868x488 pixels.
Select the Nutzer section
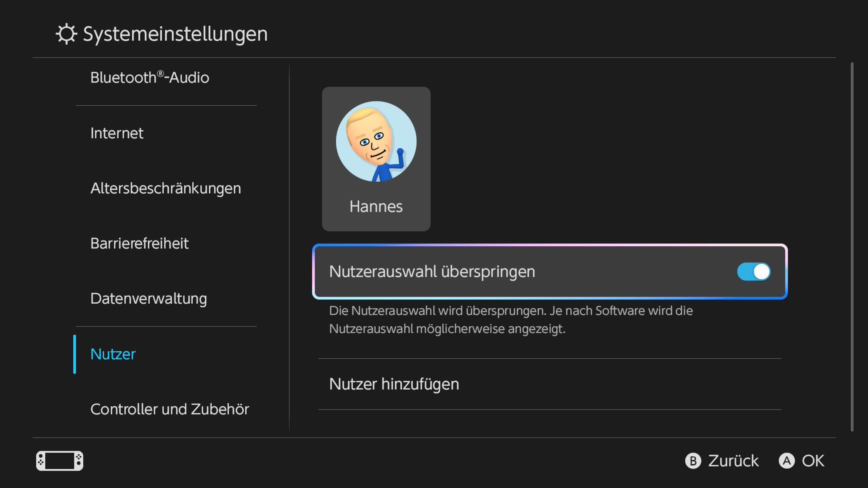tap(113, 354)
